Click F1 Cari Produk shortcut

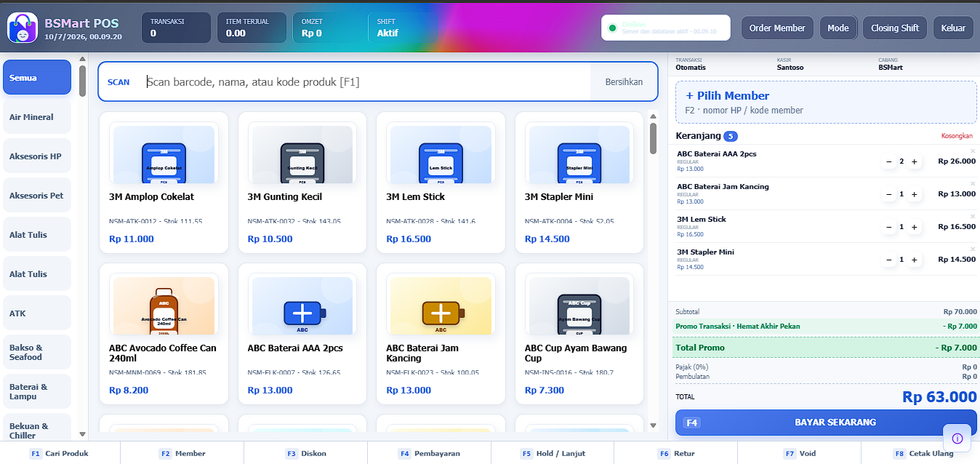coord(59,453)
